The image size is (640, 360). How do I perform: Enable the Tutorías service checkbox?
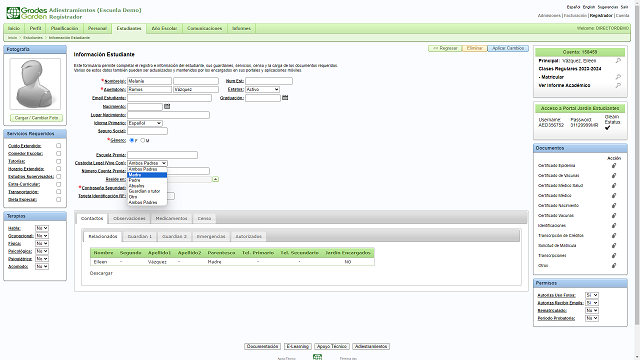coord(58,161)
